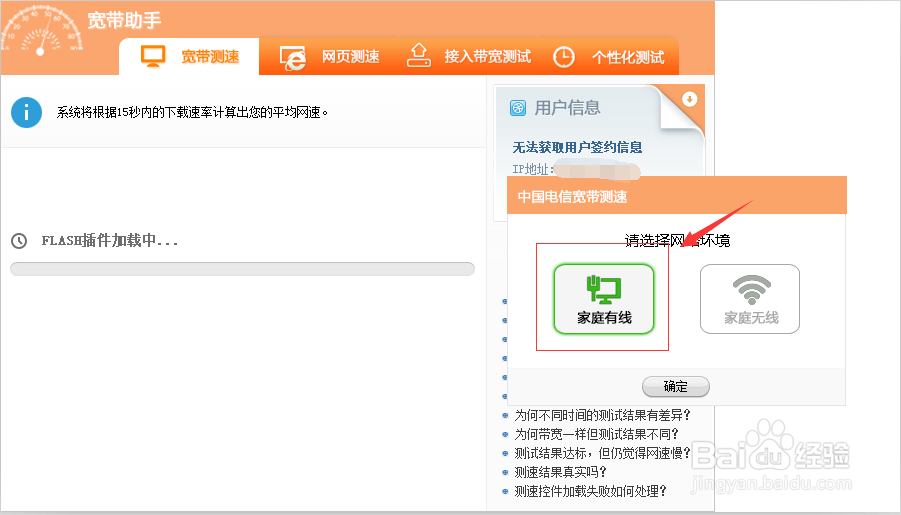This screenshot has height=515, width=901.
Task: Click the IE browser icon for 网页测速
Action: pyautogui.click(x=292, y=57)
